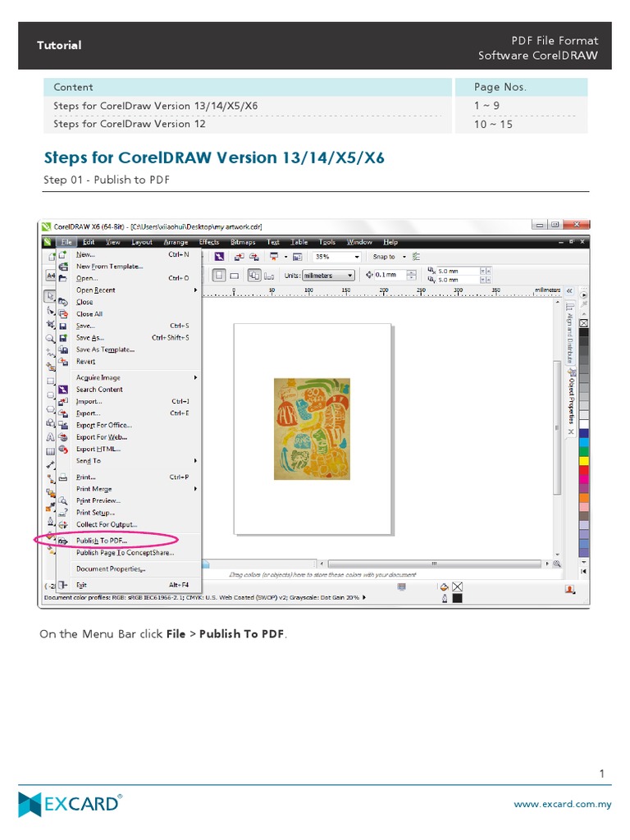Viewport: 630px width, 840px height.
Task: Click the artwork image on the page
Action: [312, 428]
